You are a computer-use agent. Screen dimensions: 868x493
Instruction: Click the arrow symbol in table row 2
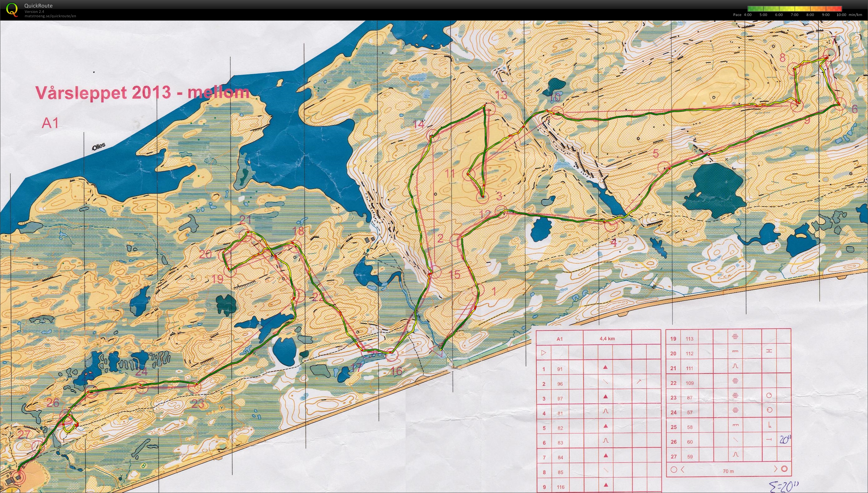639,381
